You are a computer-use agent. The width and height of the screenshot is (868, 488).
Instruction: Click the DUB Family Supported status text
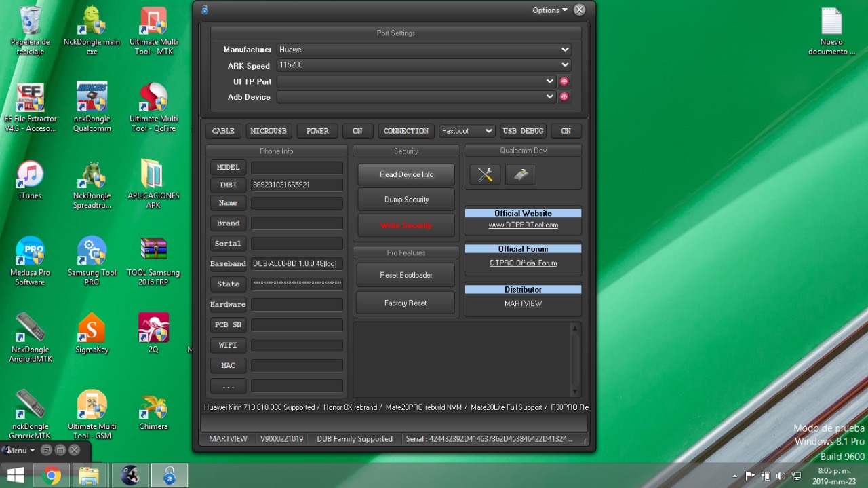click(x=355, y=439)
